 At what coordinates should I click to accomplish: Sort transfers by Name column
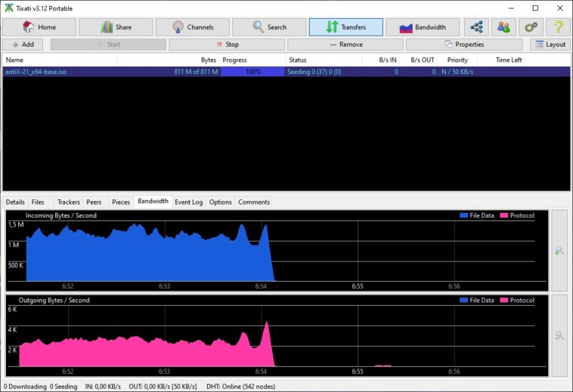point(60,60)
